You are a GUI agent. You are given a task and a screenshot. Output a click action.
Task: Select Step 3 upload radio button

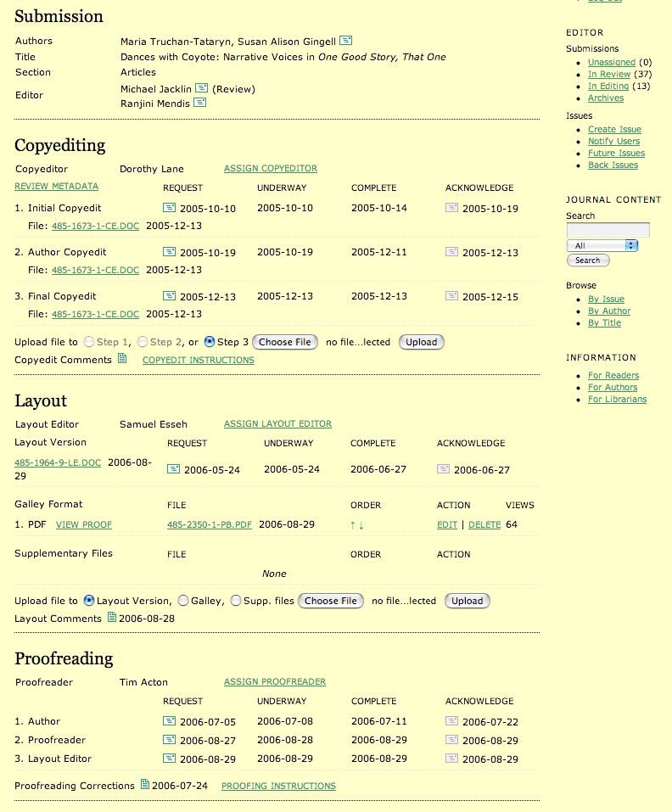pos(210,342)
